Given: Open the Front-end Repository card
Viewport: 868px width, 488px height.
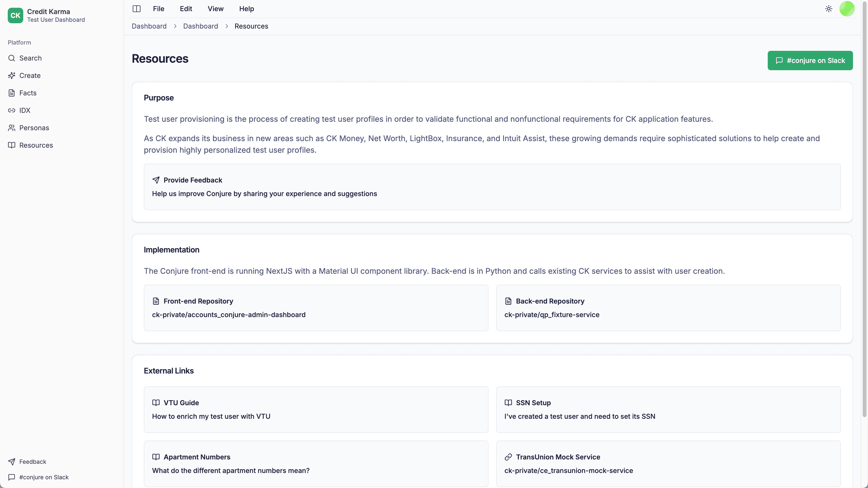Looking at the screenshot, I should click(316, 307).
